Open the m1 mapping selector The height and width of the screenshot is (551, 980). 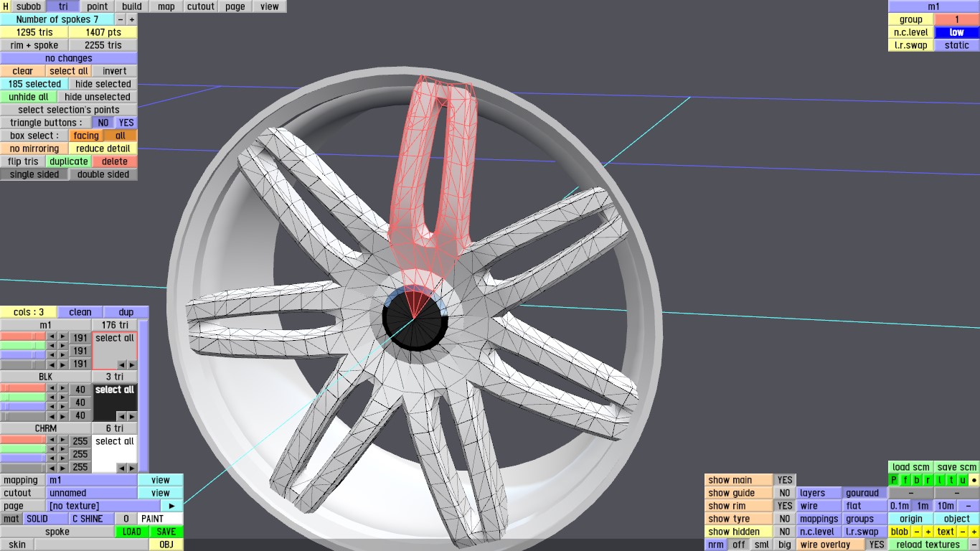coord(92,480)
